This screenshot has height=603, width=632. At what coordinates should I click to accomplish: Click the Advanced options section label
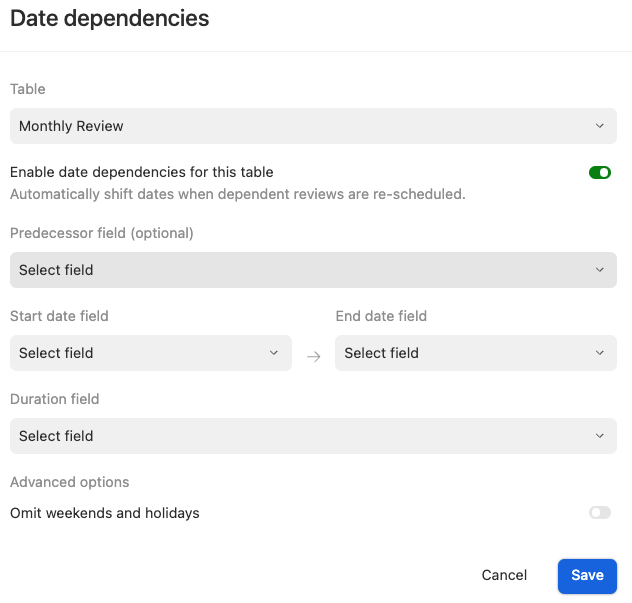pyautogui.click(x=70, y=482)
